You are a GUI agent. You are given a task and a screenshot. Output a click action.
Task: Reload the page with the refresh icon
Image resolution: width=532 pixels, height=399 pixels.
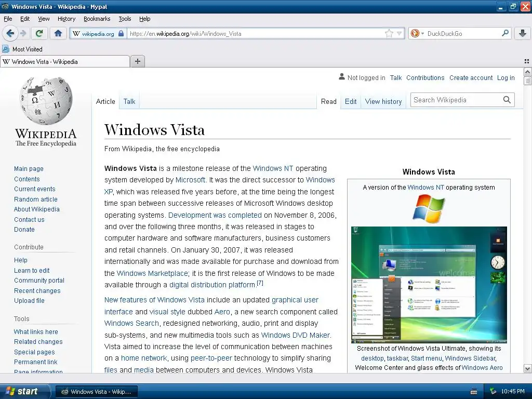click(39, 33)
